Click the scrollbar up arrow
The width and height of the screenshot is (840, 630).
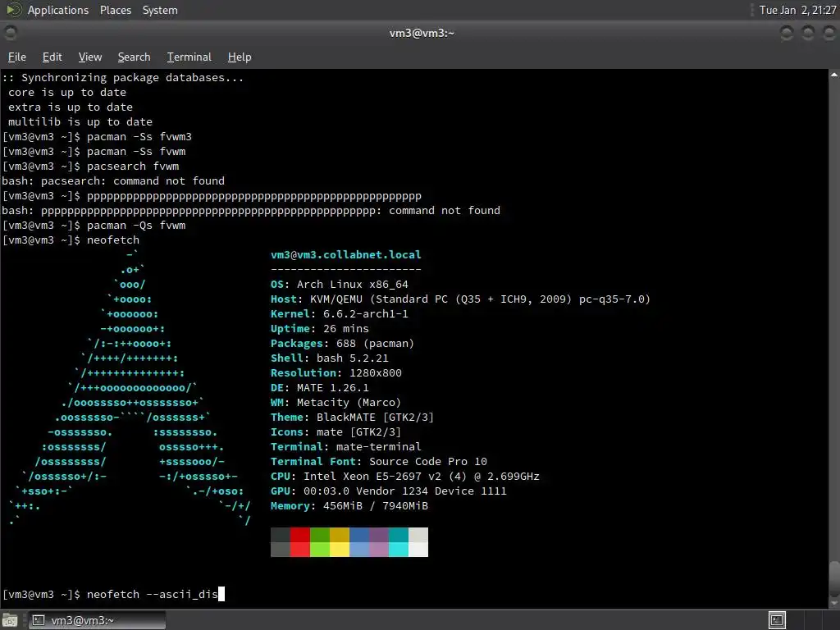[x=834, y=75]
